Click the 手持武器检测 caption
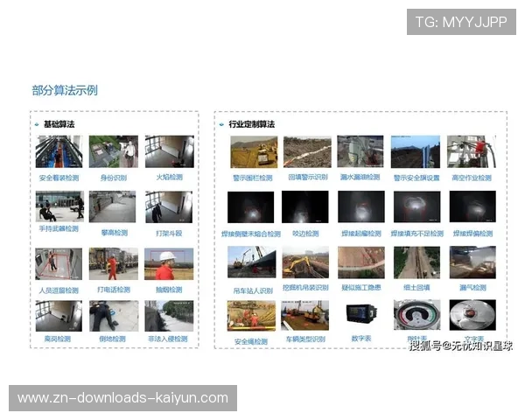Image resolution: width=525 pixels, height=420 pixels. [59, 228]
